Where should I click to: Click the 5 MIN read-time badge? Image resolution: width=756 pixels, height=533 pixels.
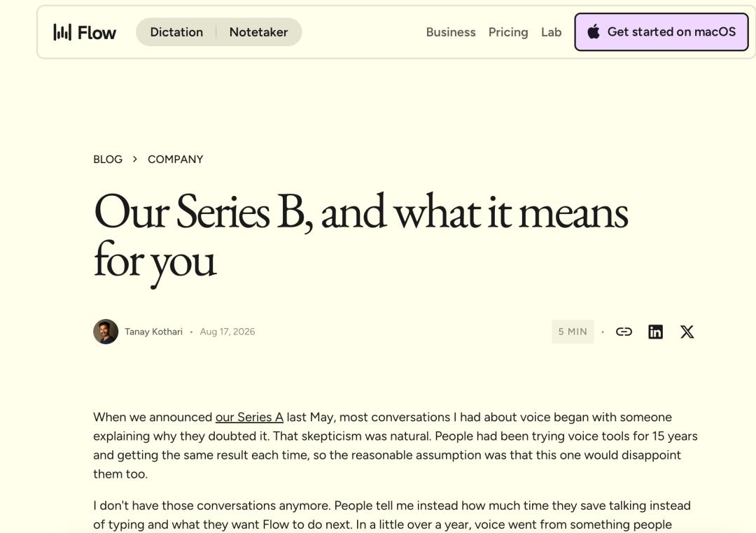click(573, 332)
